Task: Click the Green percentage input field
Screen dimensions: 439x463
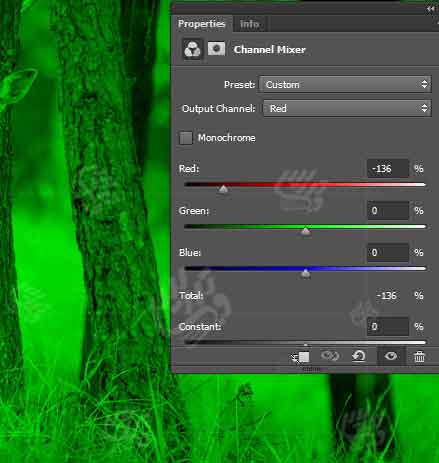Action: coord(388,211)
